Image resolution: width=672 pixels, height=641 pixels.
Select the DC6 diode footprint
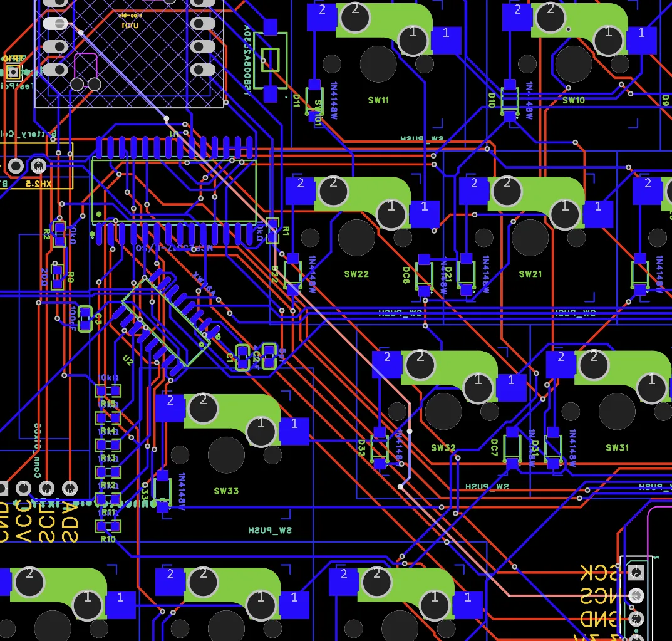coord(424,275)
